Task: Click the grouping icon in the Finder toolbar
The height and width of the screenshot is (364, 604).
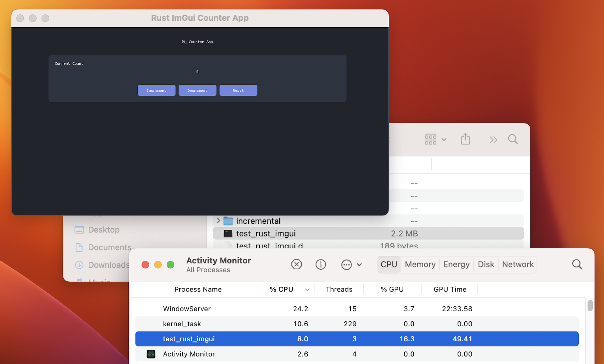Action: (x=430, y=139)
